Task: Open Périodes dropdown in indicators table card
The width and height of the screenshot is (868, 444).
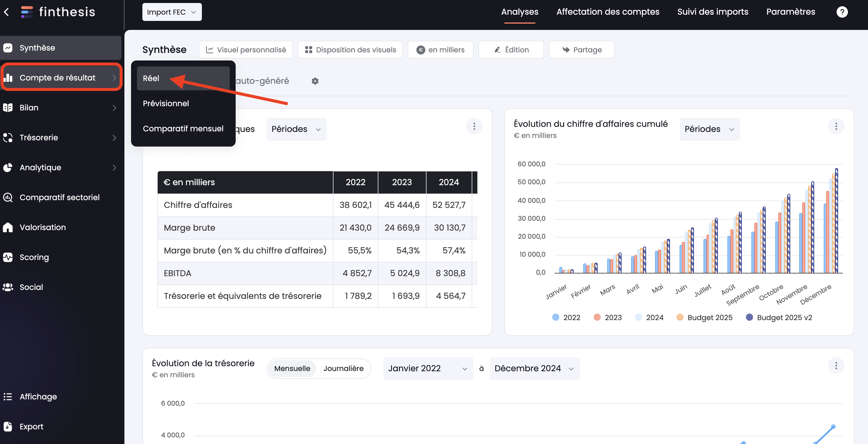Action: 296,129
